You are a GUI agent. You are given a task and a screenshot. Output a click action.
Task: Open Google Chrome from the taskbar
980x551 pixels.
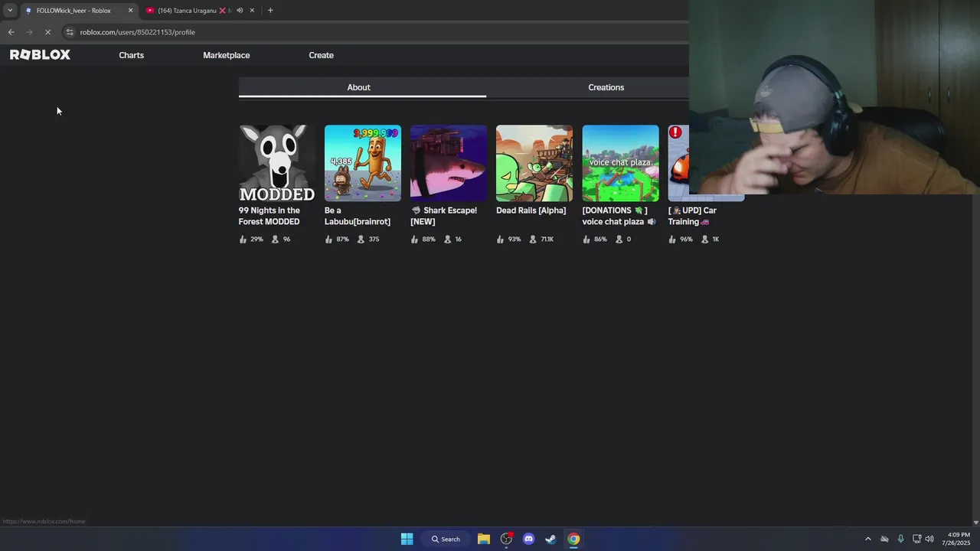(573, 539)
